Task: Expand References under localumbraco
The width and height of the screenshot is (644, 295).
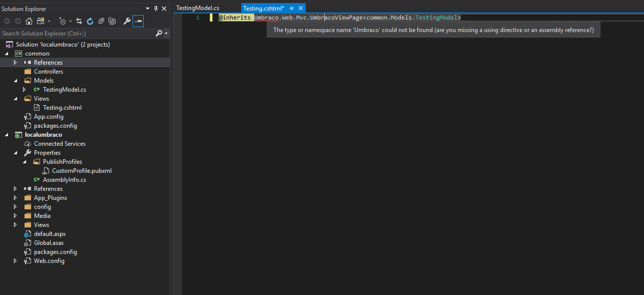Action: pyautogui.click(x=16, y=189)
